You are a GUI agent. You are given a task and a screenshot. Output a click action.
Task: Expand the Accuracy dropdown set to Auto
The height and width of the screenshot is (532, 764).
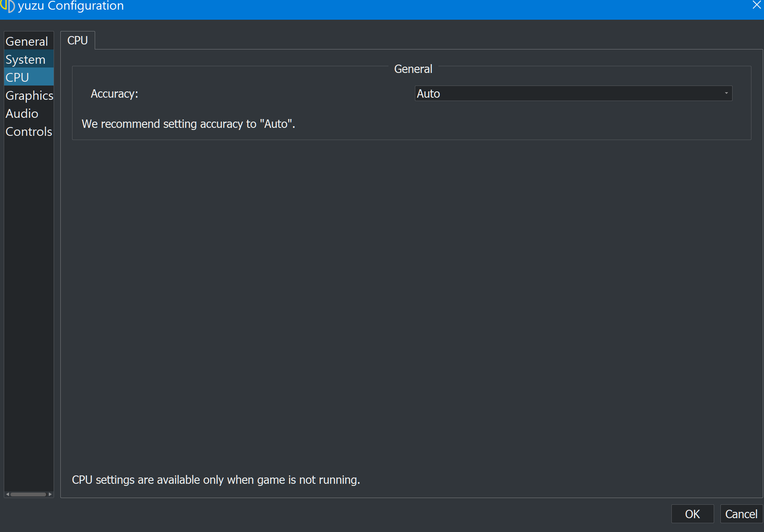[573, 93]
